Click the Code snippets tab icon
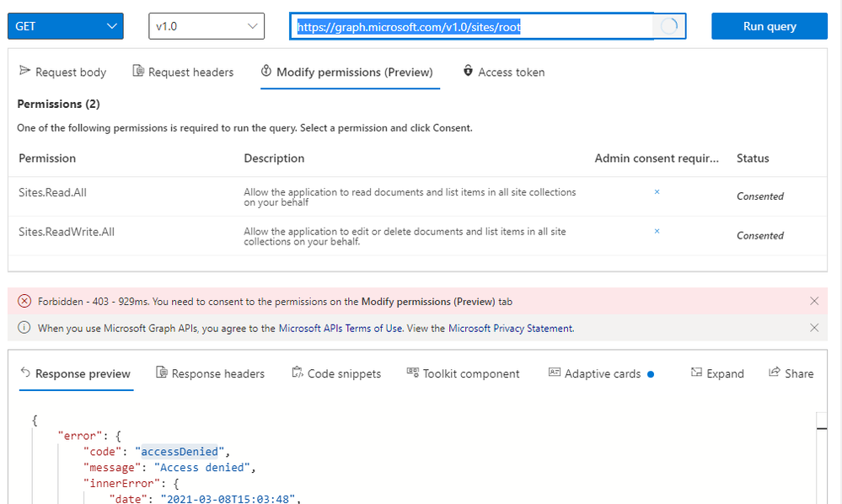Screen dimensions: 842x504 (x=298, y=373)
